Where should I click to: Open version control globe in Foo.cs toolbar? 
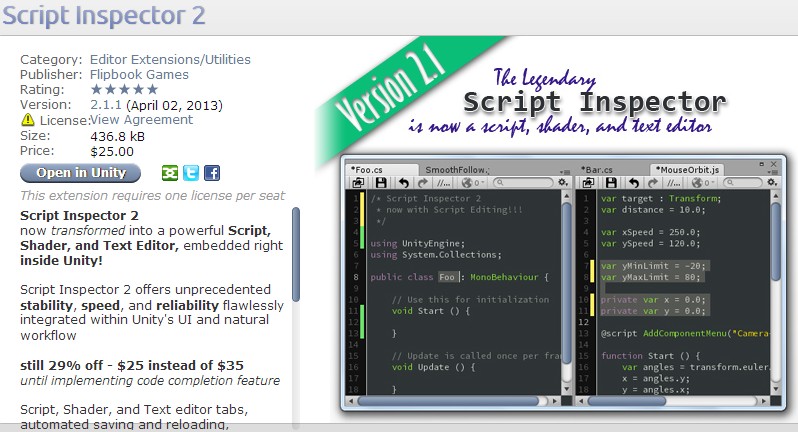(x=471, y=182)
